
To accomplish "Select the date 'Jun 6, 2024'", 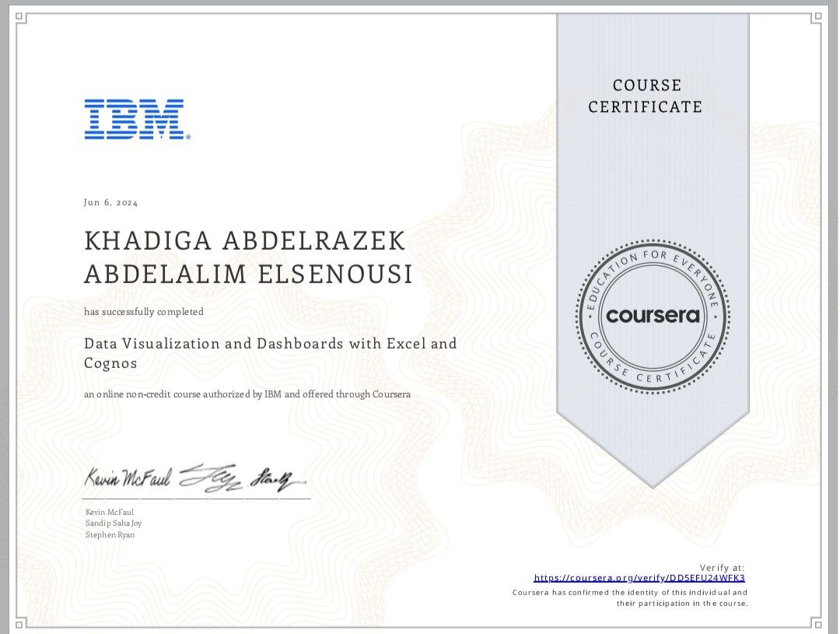I will tap(111, 202).
